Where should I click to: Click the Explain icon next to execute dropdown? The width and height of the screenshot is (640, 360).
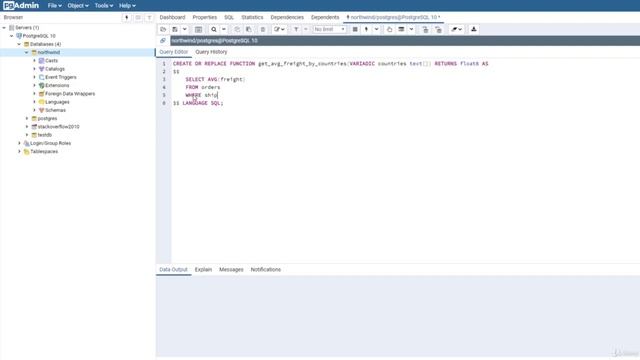coord(389,29)
